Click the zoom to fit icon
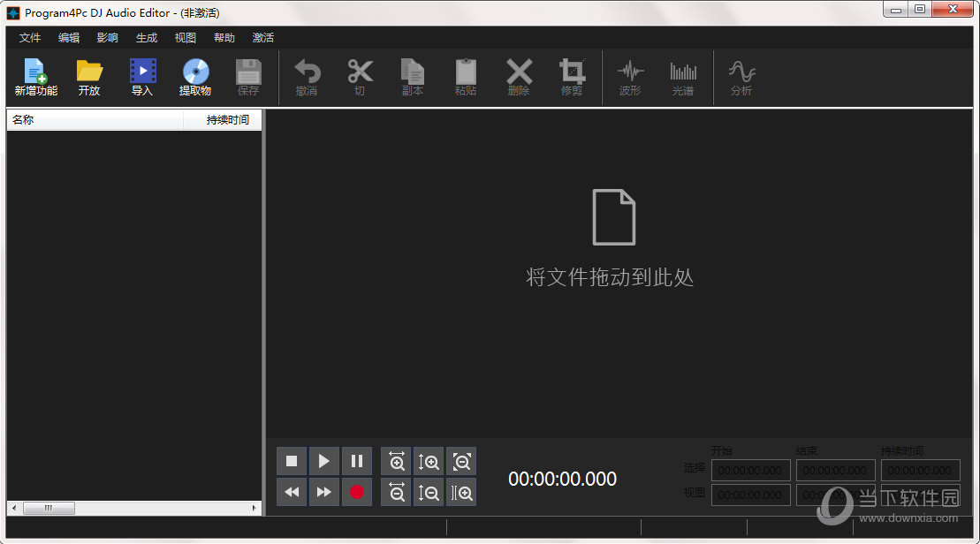Image resolution: width=980 pixels, height=544 pixels. (x=460, y=461)
